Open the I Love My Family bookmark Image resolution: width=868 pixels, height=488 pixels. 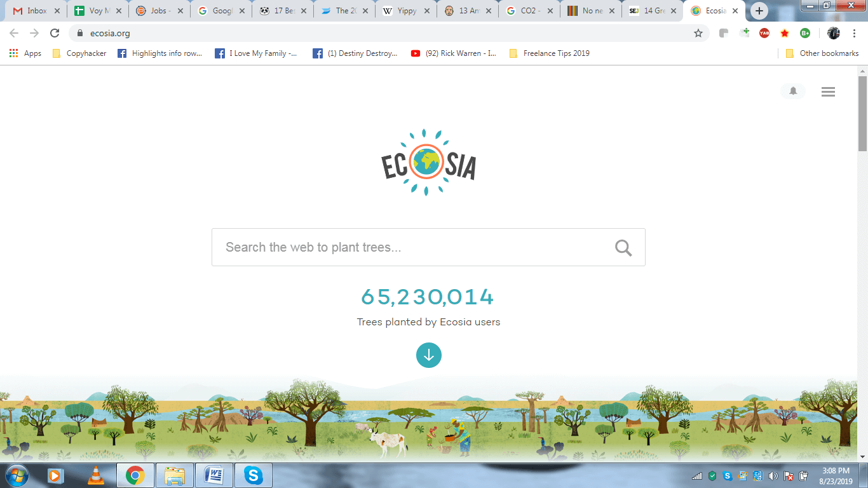click(x=256, y=53)
